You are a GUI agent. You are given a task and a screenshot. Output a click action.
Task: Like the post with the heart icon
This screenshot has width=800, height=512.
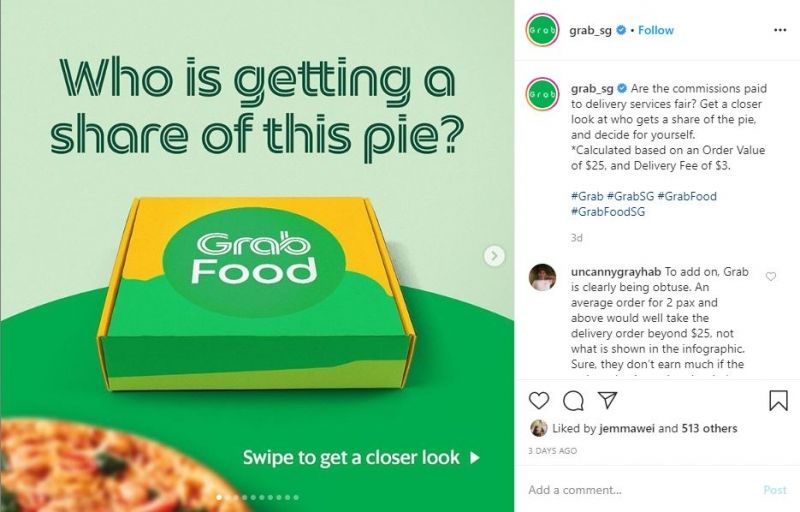tap(539, 401)
